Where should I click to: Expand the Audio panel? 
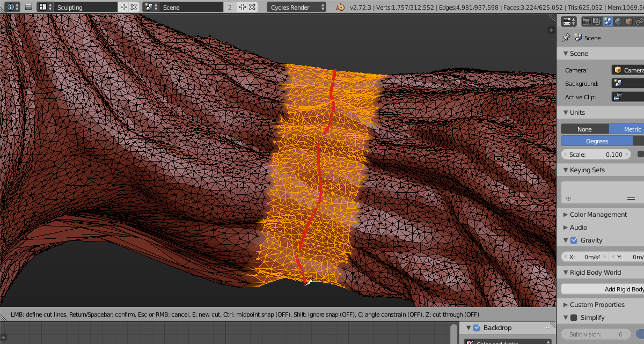coord(578,228)
